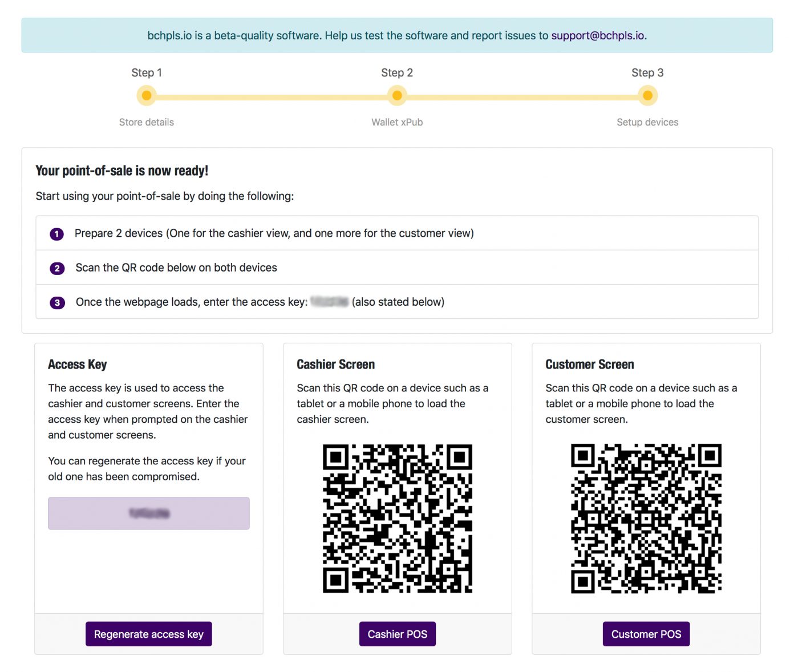Image resolution: width=794 pixels, height=672 pixels.
Task: Select the blurred access key box
Action: 149,513
